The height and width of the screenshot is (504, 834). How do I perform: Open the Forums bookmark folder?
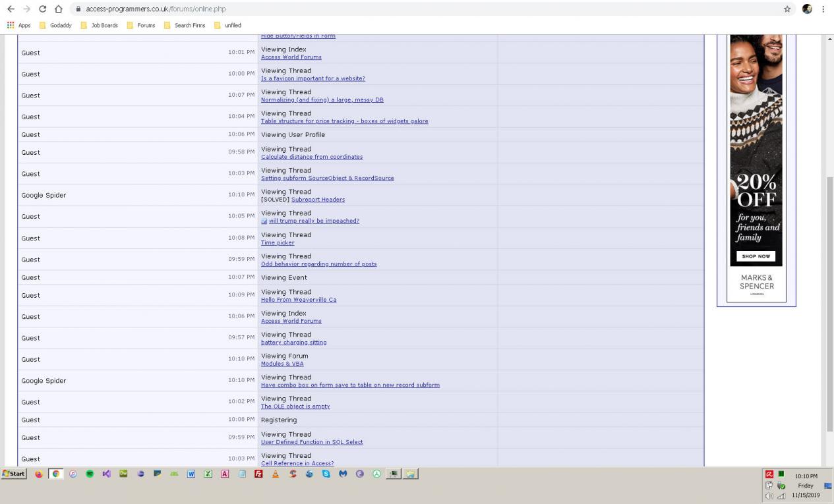pos(141,25)
